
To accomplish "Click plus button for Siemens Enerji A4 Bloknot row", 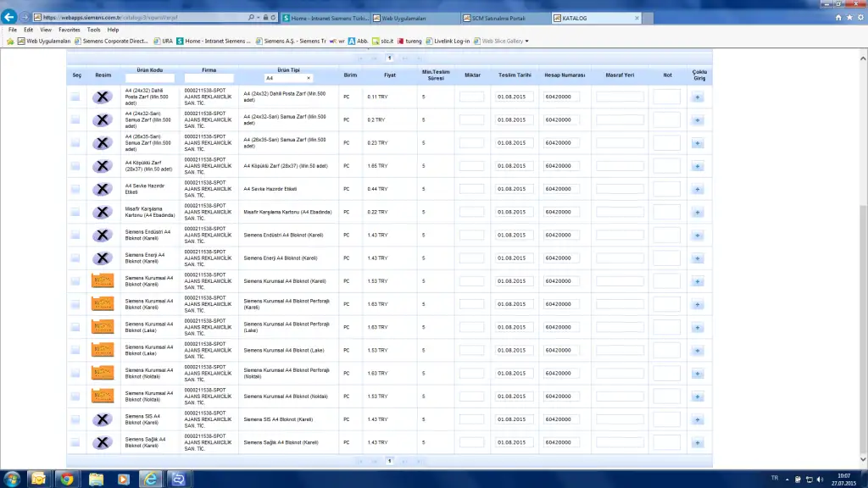I will [697, 258].
